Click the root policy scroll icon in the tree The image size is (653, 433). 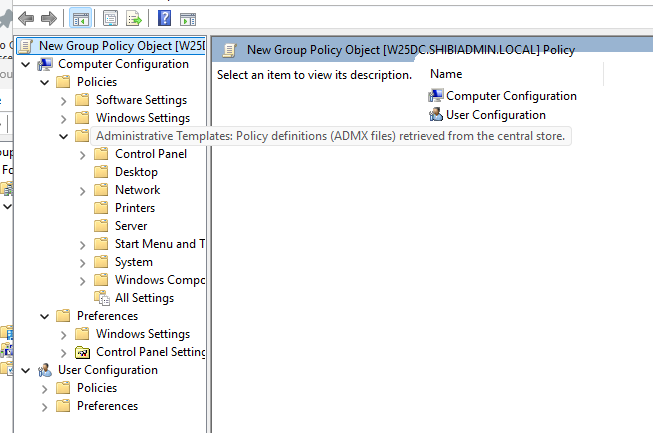pos(25,46)
